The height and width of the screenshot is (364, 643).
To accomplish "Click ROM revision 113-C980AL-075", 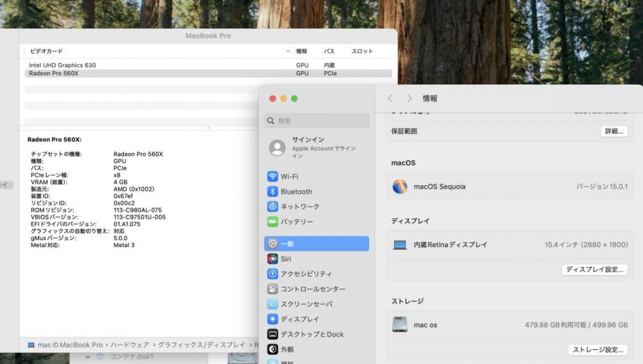I will pyautogui.click(x=138, y=210).
